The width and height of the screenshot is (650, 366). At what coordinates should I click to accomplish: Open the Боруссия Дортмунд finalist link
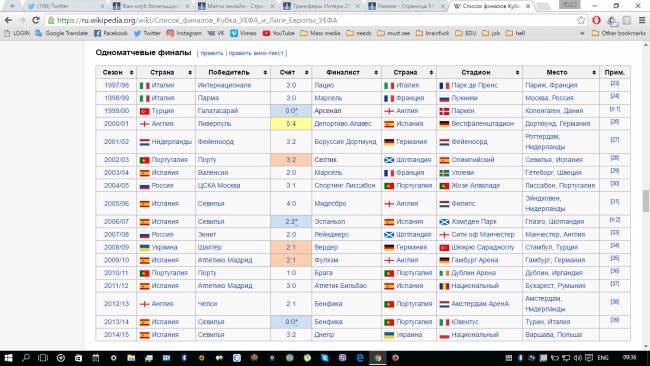(x=345, y=142)
